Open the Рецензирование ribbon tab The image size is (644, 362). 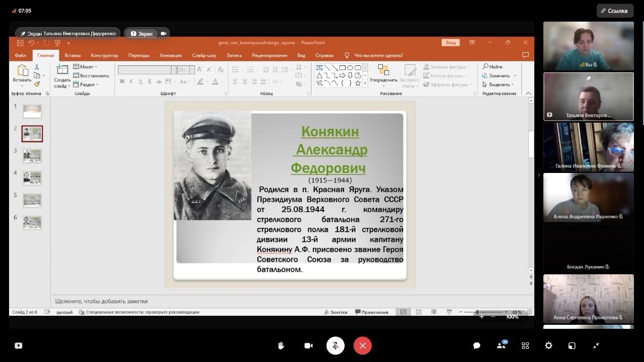coord(270,55)
